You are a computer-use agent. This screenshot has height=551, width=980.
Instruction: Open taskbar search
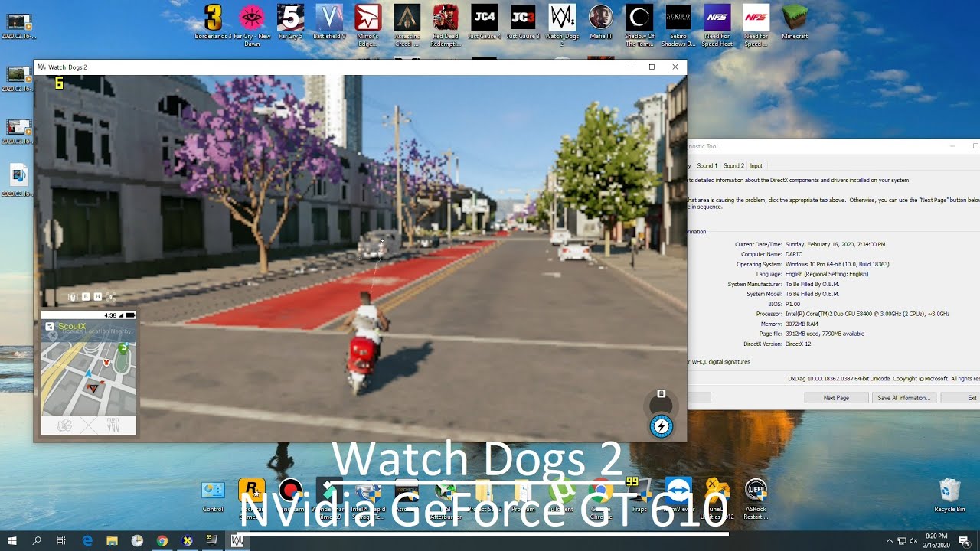(37, 541)
